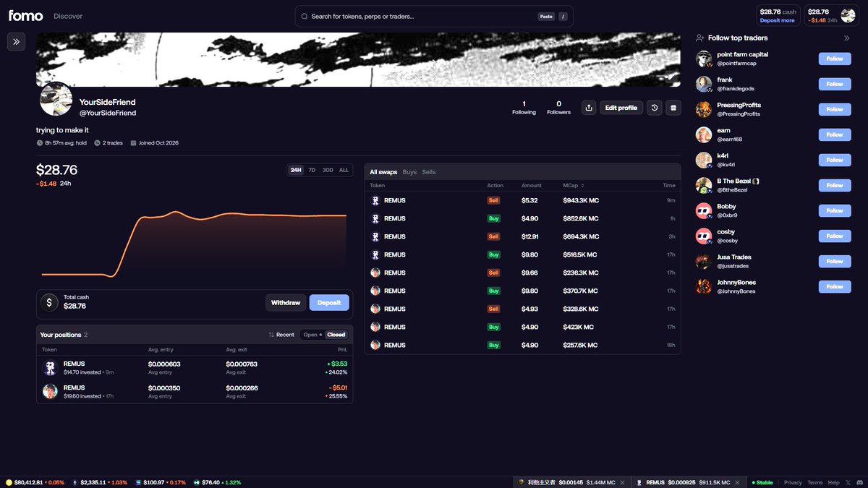Viewport: 868px width, 488px height.
Task: Show Closed positions
Action: [336, 335]
